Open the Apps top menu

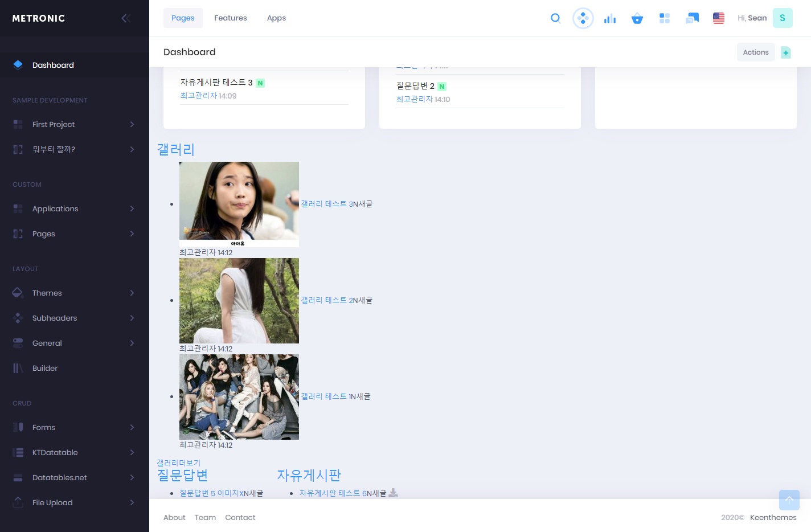[276, 18]
